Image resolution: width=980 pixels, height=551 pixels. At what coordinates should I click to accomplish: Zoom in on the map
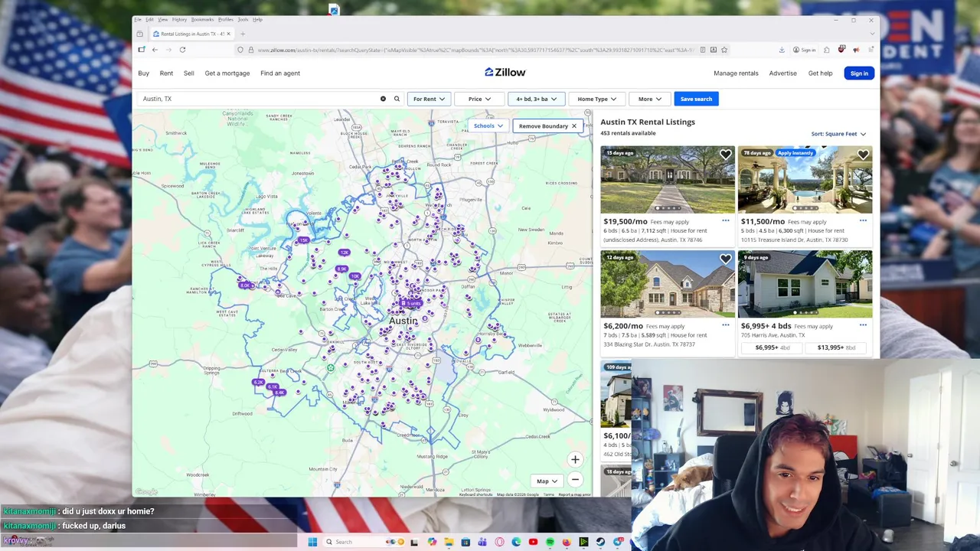[575, 459]
